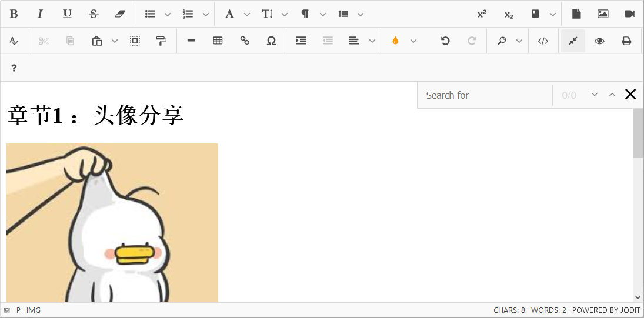Expand the bullet list style dropdown
644x318 pixels.
tap(168, 14)
